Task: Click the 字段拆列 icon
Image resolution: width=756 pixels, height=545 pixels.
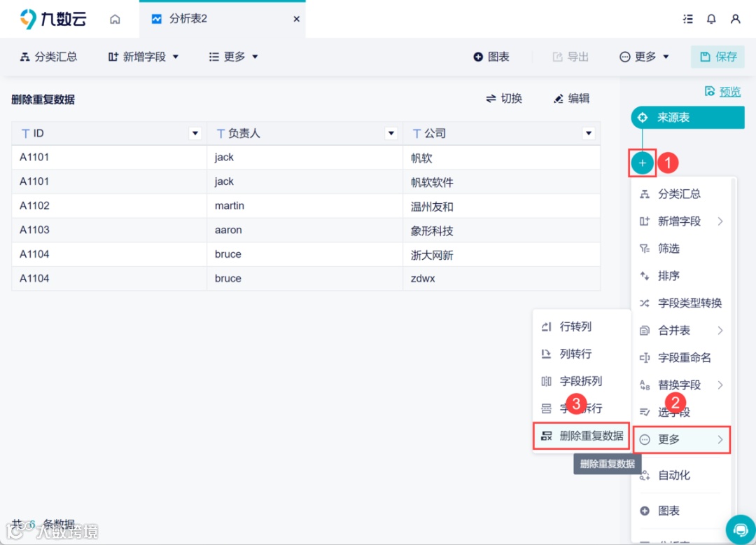Action: point(546,381)
